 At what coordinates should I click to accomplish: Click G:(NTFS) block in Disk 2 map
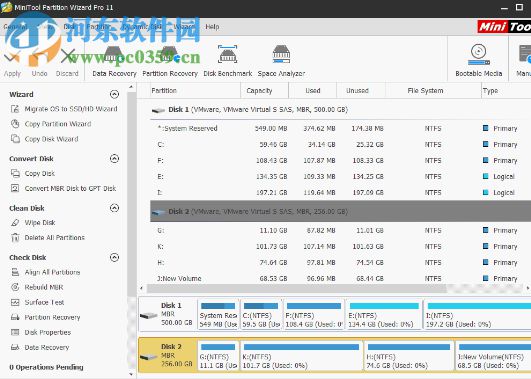click(218, 356)
